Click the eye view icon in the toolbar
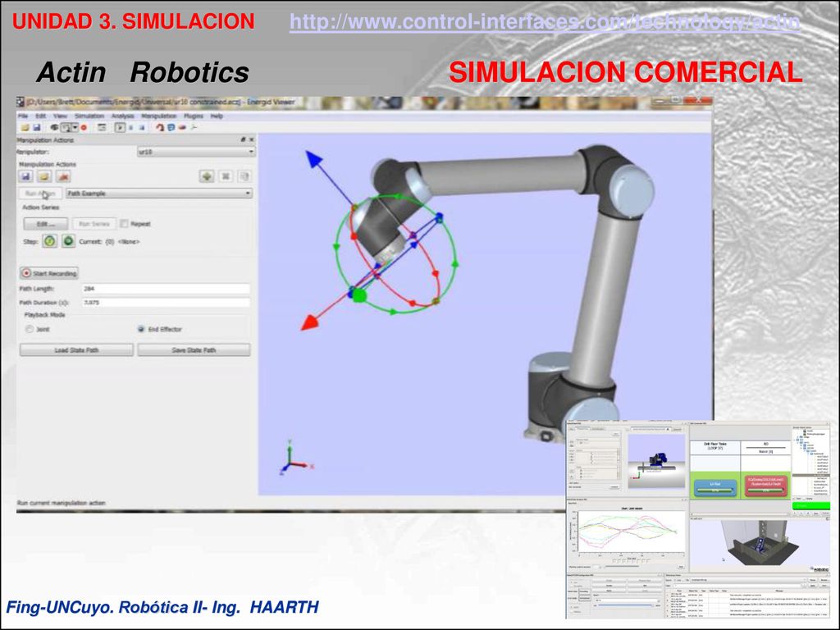Screen dimensions: 840x630 click(x=54, y=127)
